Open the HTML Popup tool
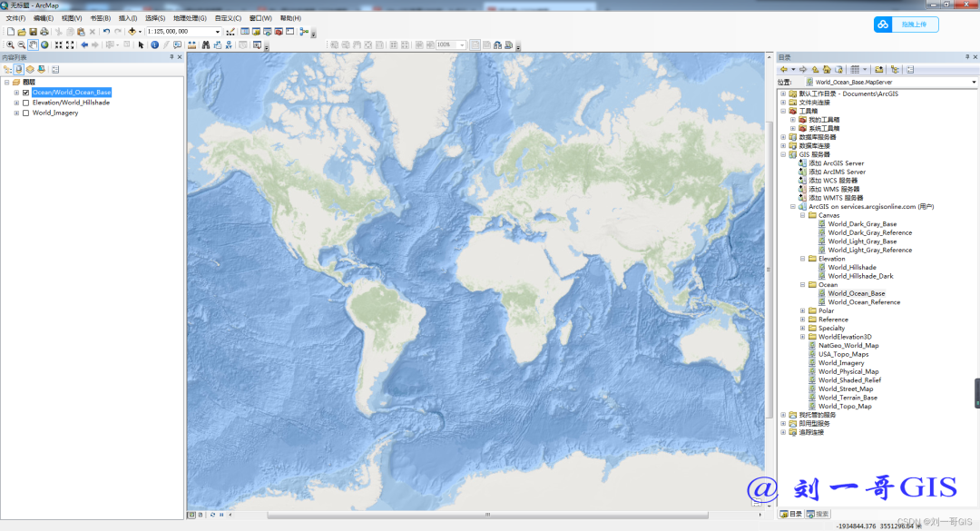This screenshot has height=531, width=980. pos(178,45)
